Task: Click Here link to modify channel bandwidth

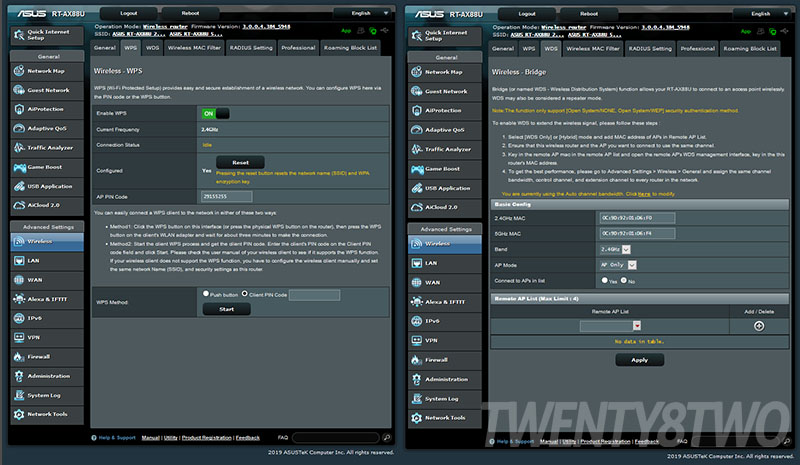Action: (644, 194)
